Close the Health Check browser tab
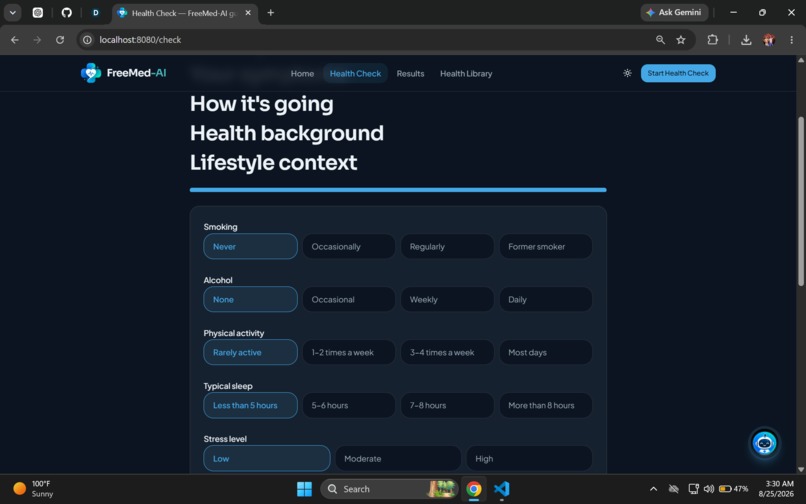Screen dimensions: 806x504 248,13
